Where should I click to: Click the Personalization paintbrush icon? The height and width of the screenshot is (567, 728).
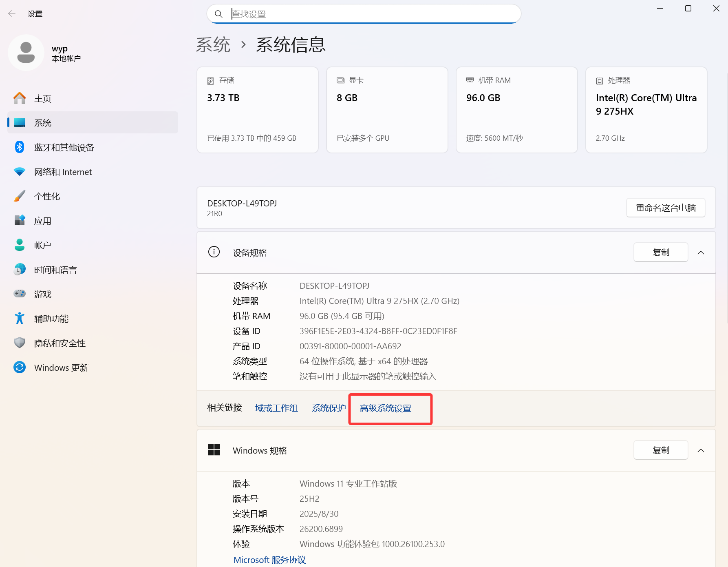coord(20,196)
